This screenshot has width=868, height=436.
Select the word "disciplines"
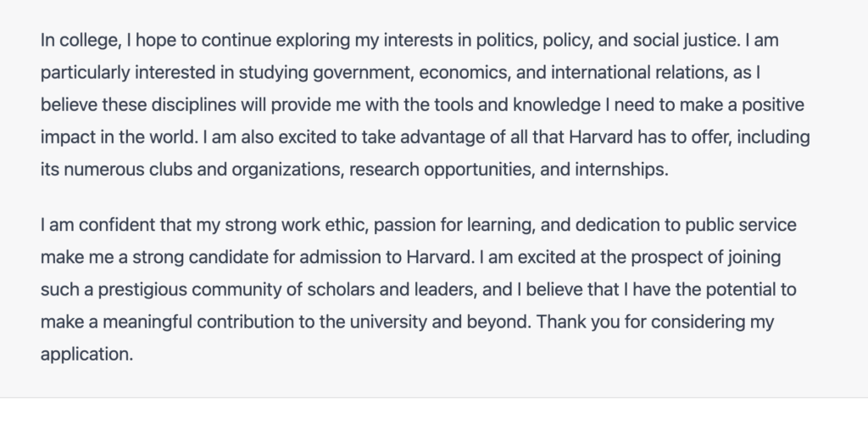coord(194,104)
